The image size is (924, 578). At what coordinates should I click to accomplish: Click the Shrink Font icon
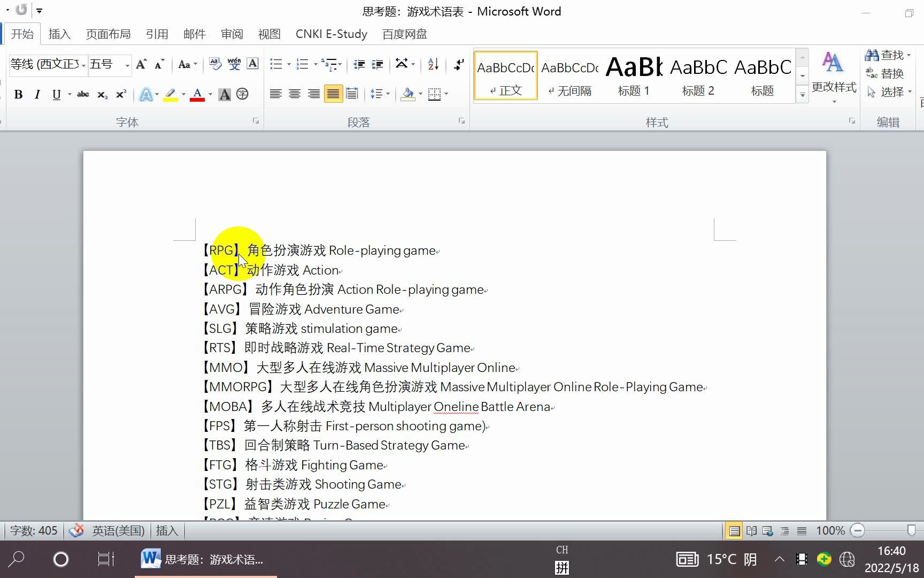click(x=159, y=65)
